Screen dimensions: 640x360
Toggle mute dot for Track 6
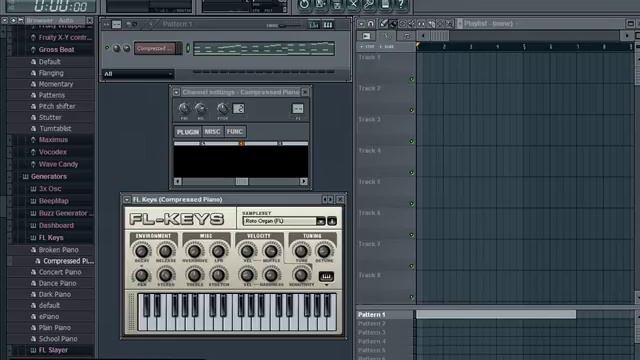411,235
